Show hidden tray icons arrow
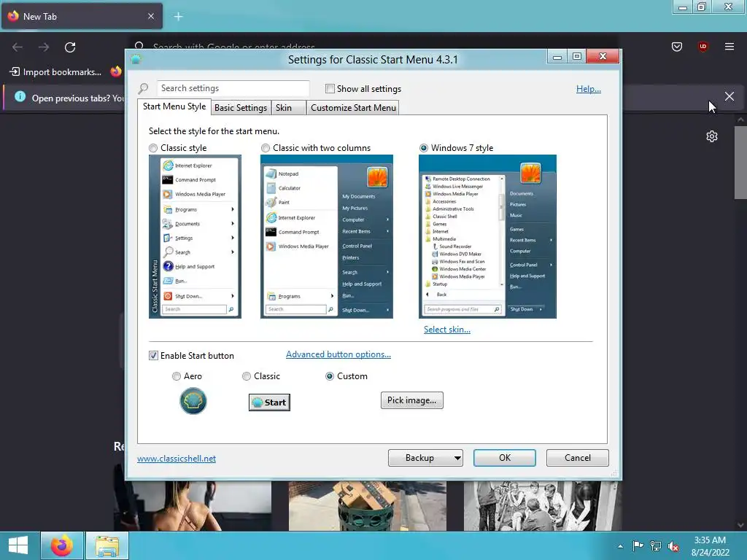This screenshot has height=560, width=747. point(620,546)
